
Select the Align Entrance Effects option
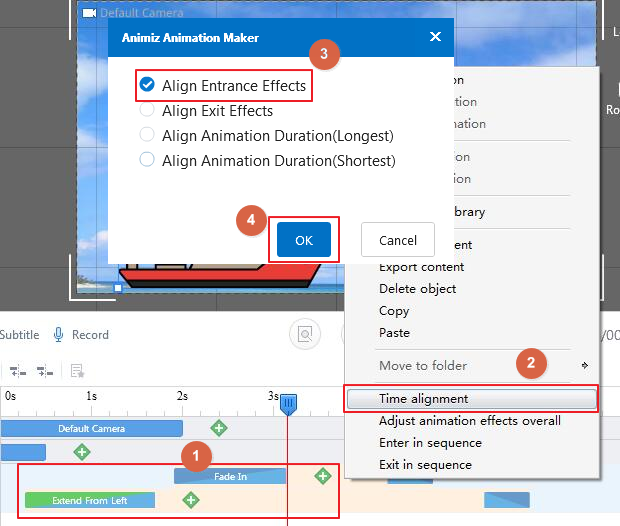click(147, 86)
